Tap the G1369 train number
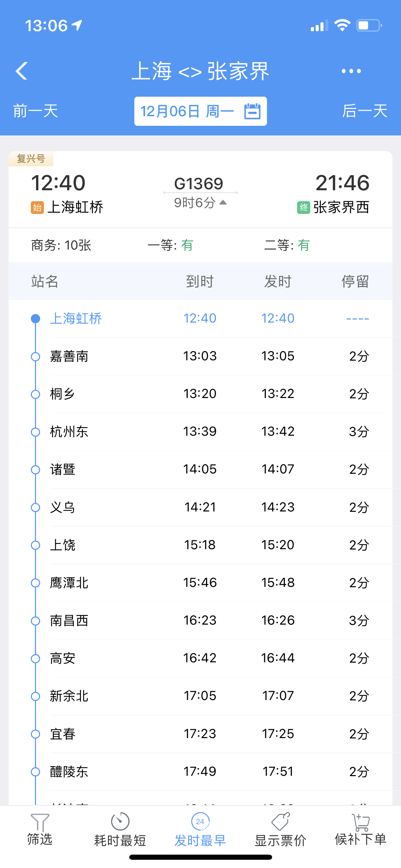 click(199, 184)
